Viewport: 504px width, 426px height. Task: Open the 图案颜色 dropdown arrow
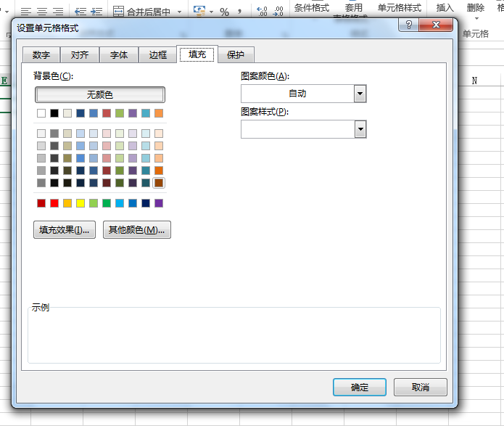tap(360, 94)
